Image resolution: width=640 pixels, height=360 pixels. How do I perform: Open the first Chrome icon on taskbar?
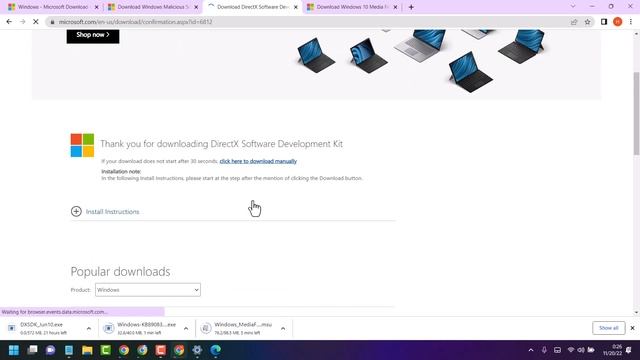[x=124, y=350]
